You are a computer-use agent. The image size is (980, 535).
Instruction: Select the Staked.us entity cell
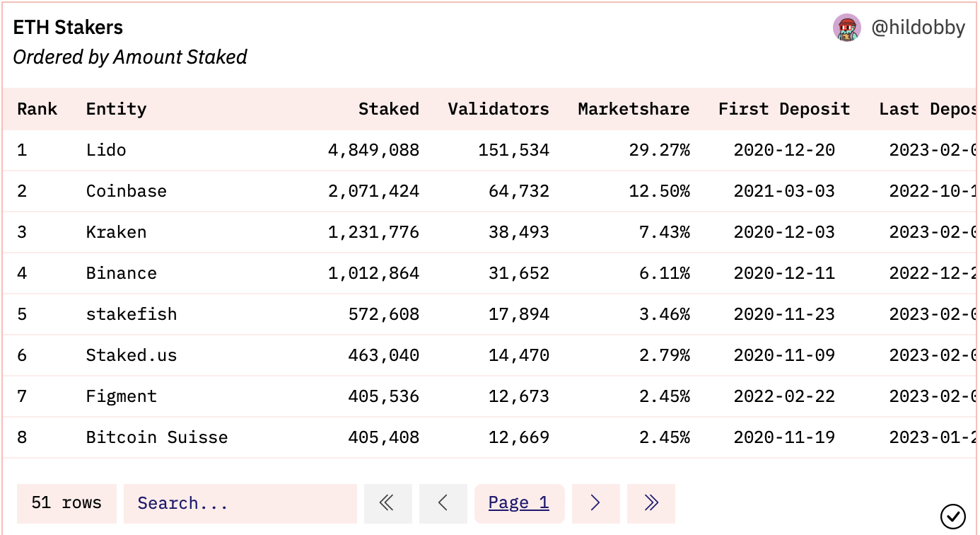132,355
